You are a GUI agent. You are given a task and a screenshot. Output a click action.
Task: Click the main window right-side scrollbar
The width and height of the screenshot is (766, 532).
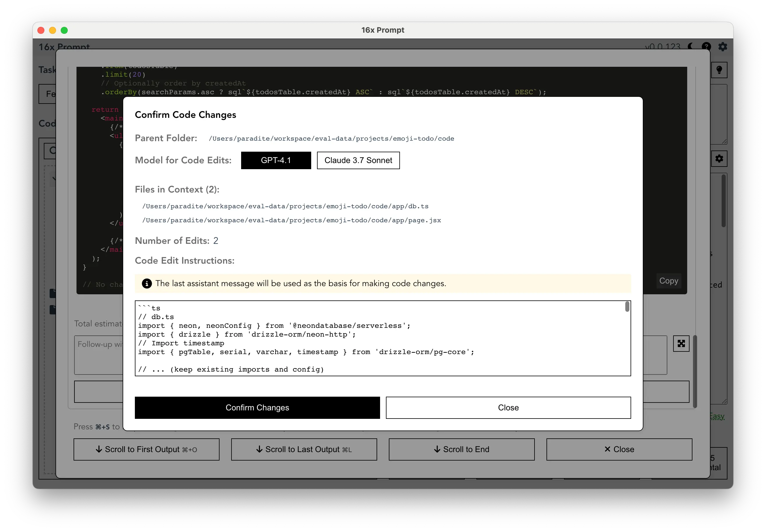724,201
